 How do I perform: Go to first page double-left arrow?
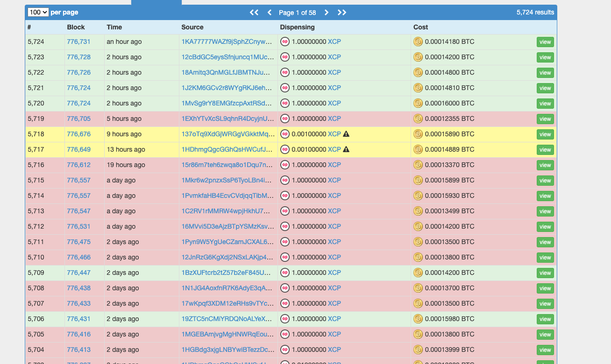(254, 13)
